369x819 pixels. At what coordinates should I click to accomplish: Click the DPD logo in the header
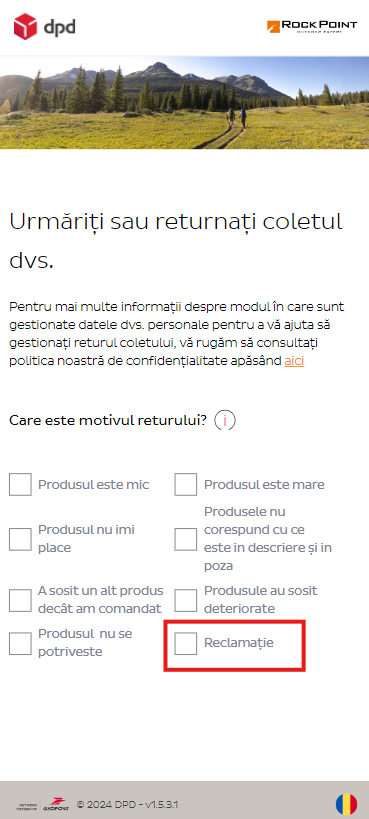click(x=44, y=27)
